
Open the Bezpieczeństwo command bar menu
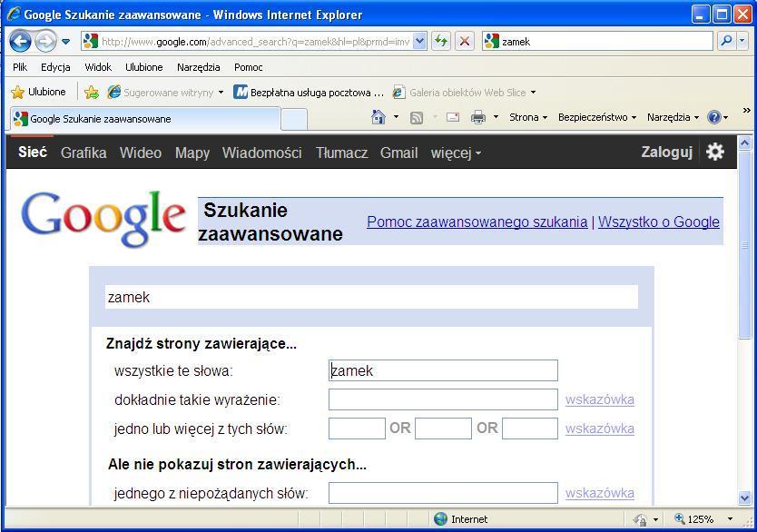point(597,117)
